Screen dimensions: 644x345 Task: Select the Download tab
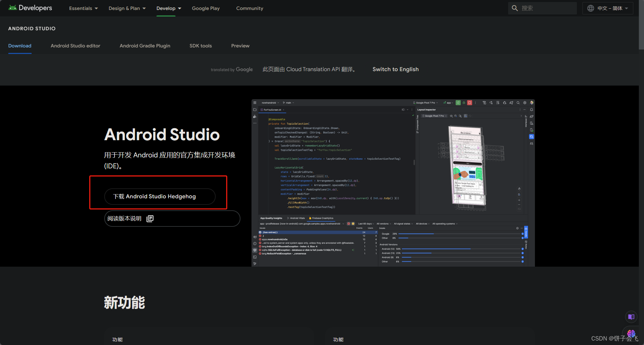coord(20,46)
